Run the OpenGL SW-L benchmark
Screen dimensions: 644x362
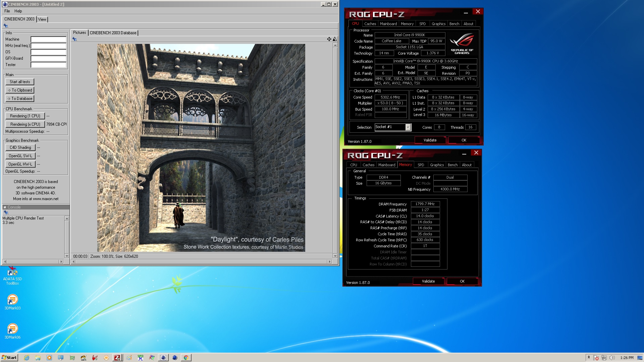click(20, 156)
